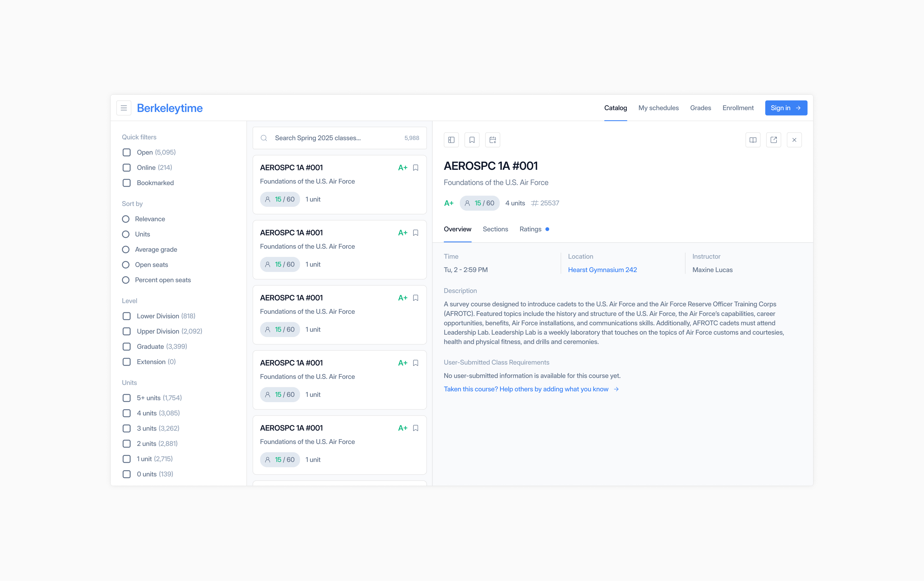Bookmark the class from the detail toolbar
The width and height of the screenshot is (924, 581).
(472, 140)
